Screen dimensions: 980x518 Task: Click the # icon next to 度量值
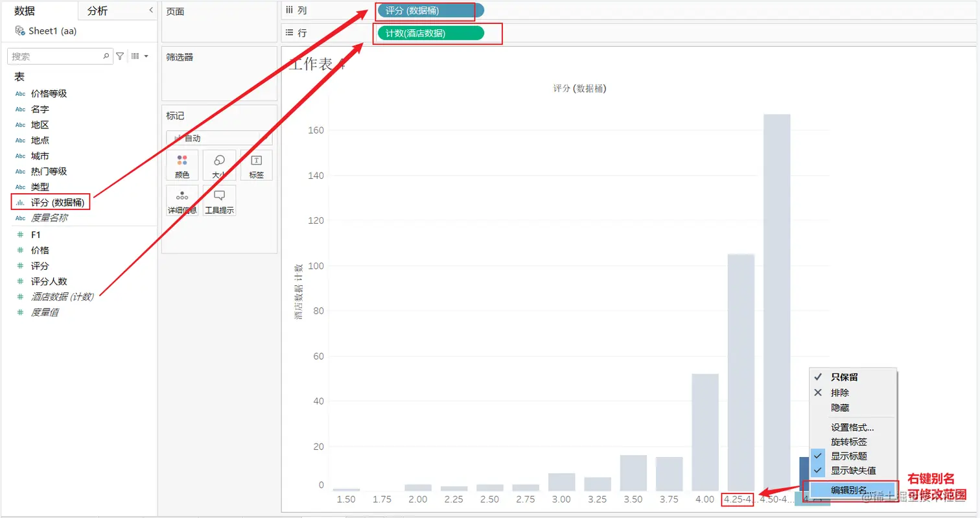click(x=20, y=312)
